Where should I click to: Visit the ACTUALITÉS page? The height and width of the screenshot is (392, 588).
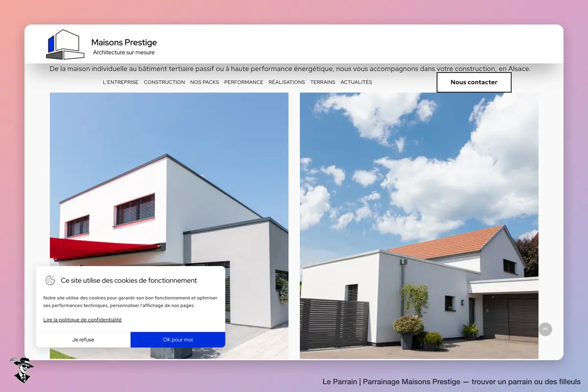click(x=356, y=82)
